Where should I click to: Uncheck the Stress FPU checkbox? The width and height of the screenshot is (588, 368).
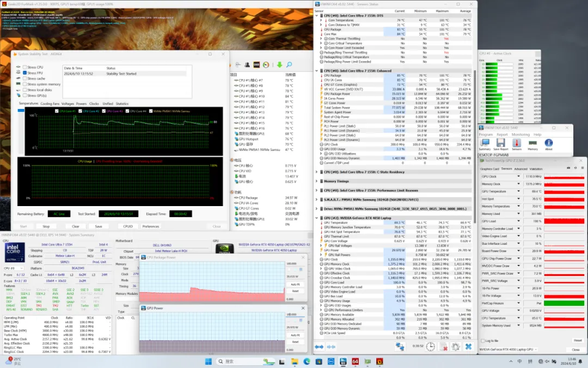[24, 73]
